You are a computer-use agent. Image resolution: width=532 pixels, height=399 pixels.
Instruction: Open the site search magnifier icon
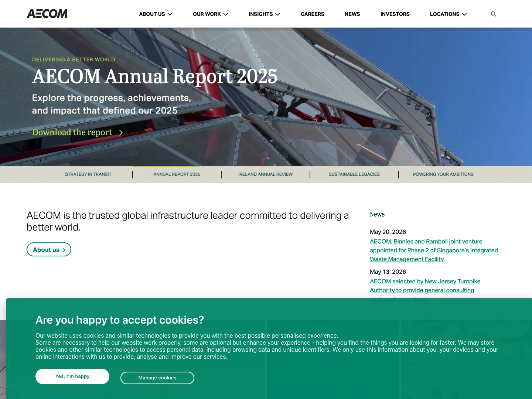(493, 14)
